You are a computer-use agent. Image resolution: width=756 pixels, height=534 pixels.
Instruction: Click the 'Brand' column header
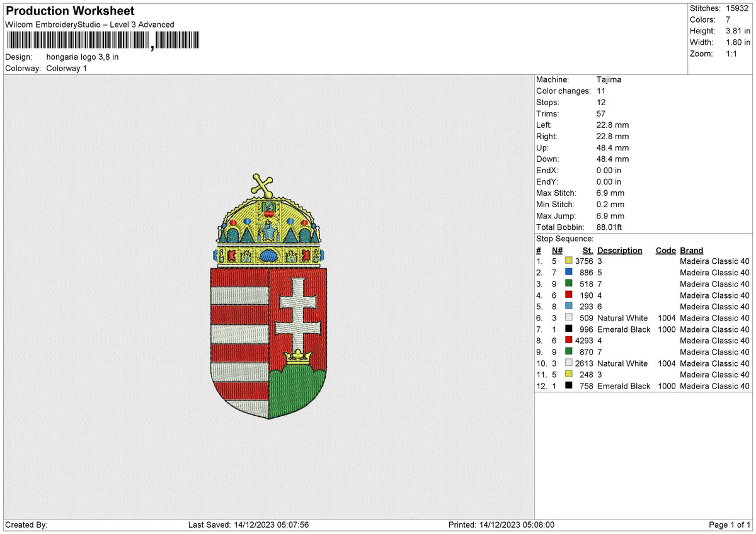click(x=691, y=250)
